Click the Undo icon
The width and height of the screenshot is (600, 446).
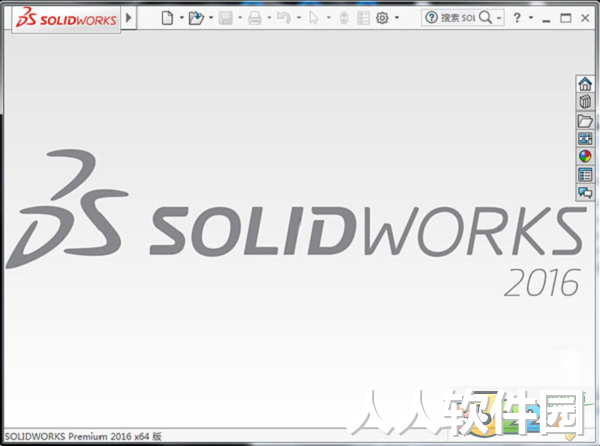pyautogui.click(x=284, y=18)
